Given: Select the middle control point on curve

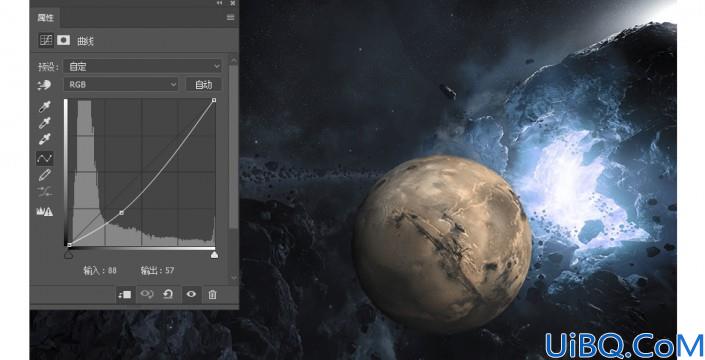Looking at the screenshot, I should [121, 213].
